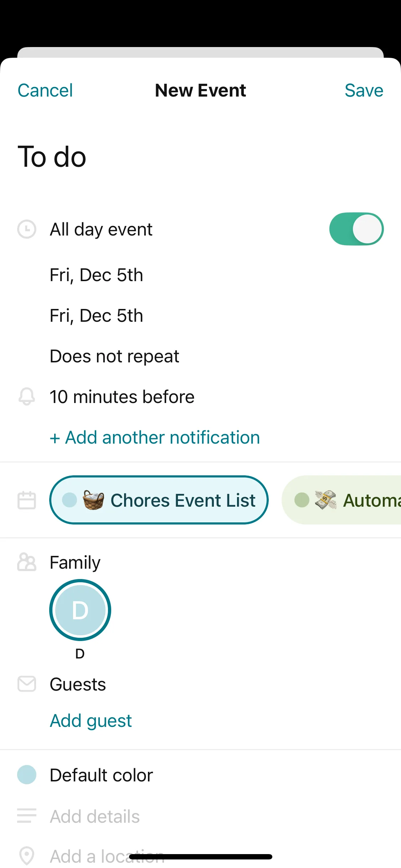Select family member D avatar
The height and width of the screenshot is (868, 401).
coord(80,610)
